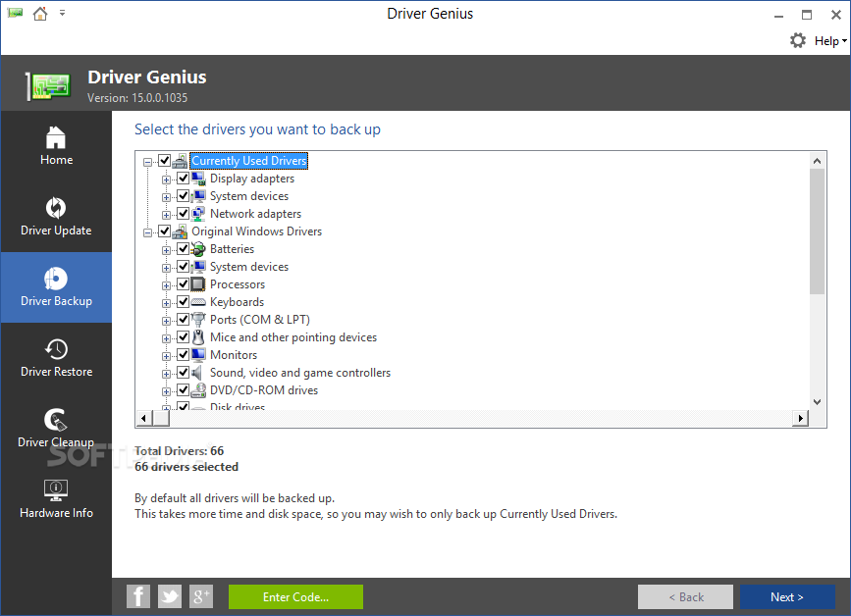
Task: Click the title bar home icon
Action: (40, 14)
